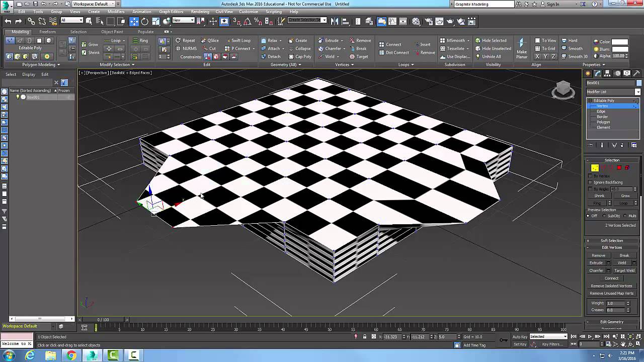Expand the Soft Selection rollout
644x362 pixels.
point(611,240)
